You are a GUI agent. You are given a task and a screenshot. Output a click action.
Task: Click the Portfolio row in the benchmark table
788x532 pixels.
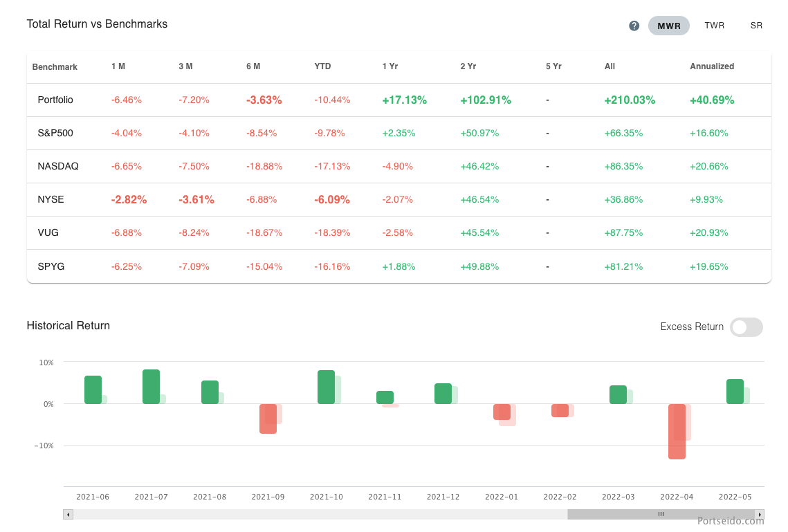55,100
